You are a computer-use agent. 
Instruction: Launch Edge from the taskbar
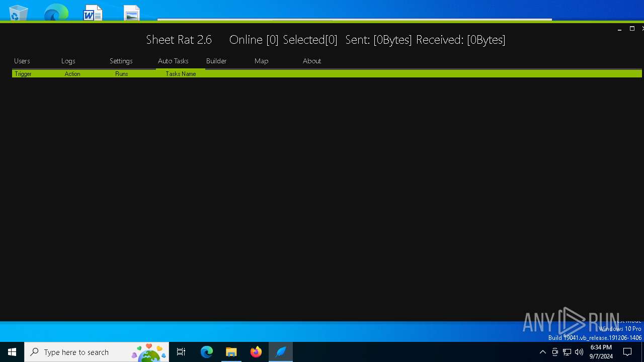[207, 352]
